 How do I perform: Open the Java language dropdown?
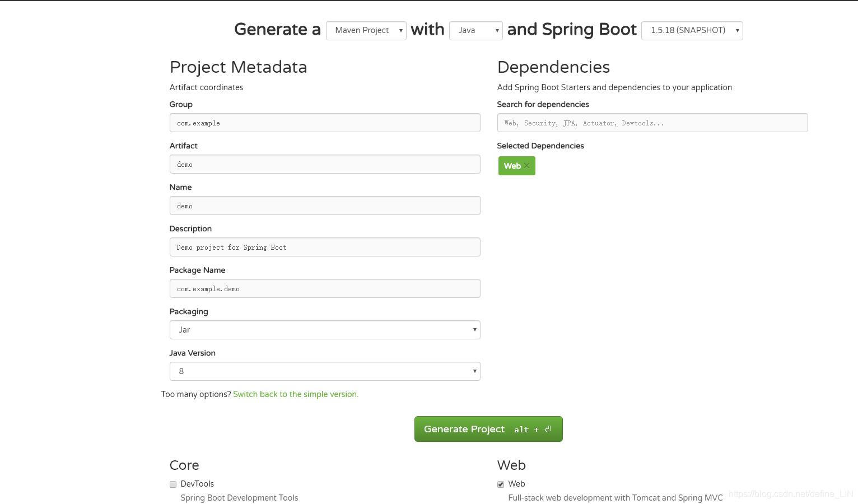pos(476,30)
